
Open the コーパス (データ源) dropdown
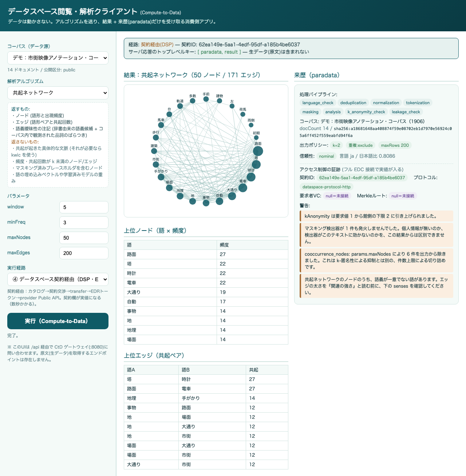click(58, 58)
